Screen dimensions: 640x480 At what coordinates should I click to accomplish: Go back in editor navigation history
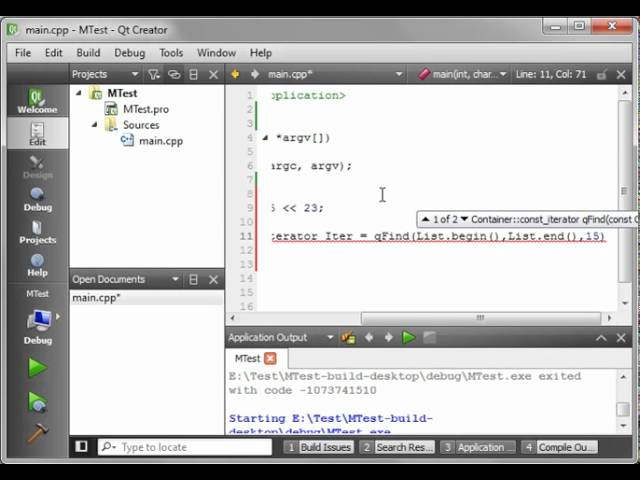(x=235, y=74)
